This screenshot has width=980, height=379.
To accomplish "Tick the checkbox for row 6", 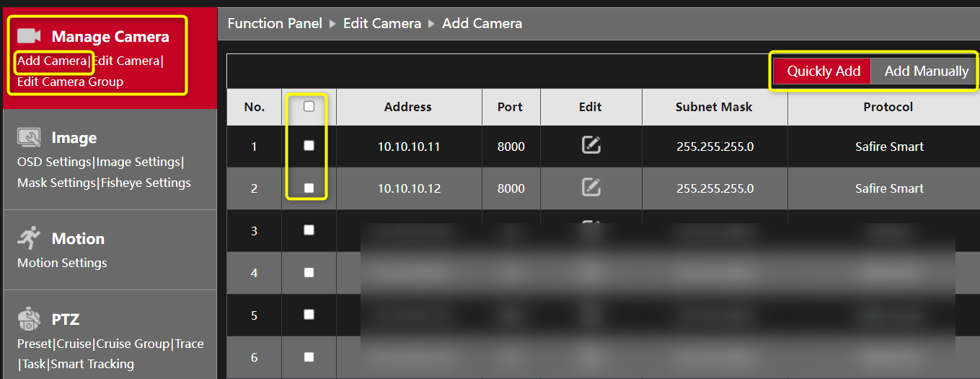I will tap(309, 357).
